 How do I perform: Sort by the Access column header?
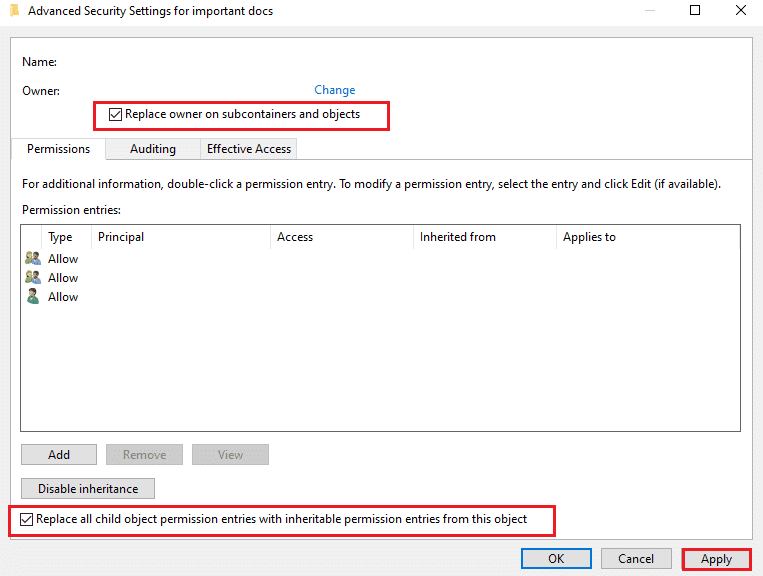[342, 237]
